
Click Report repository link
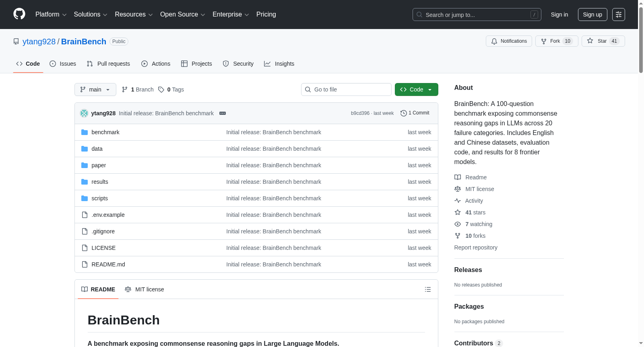(x=476, y=247)
